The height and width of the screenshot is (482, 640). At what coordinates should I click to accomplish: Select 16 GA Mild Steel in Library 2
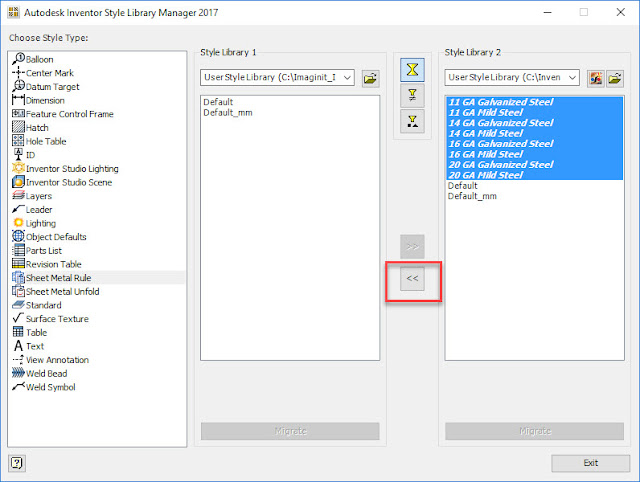point(534,154)
